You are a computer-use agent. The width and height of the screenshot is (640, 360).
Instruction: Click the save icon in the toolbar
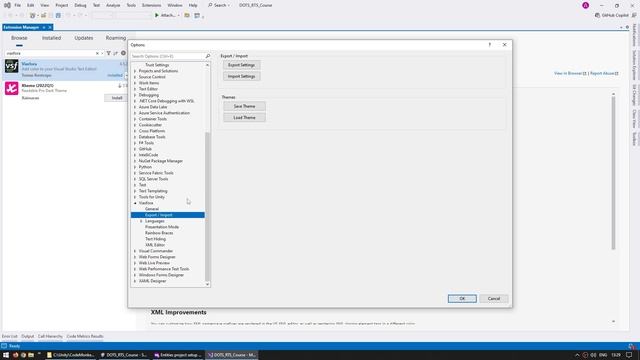point(58,15)
